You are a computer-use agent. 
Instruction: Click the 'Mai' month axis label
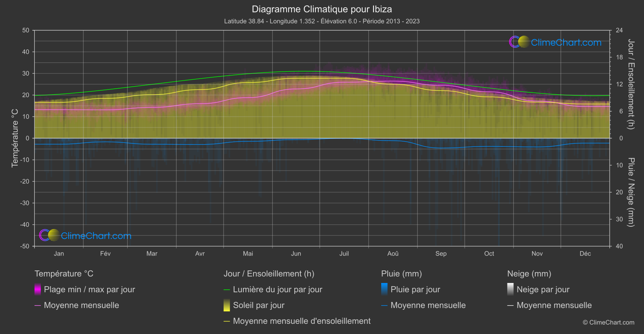[248, 253]
